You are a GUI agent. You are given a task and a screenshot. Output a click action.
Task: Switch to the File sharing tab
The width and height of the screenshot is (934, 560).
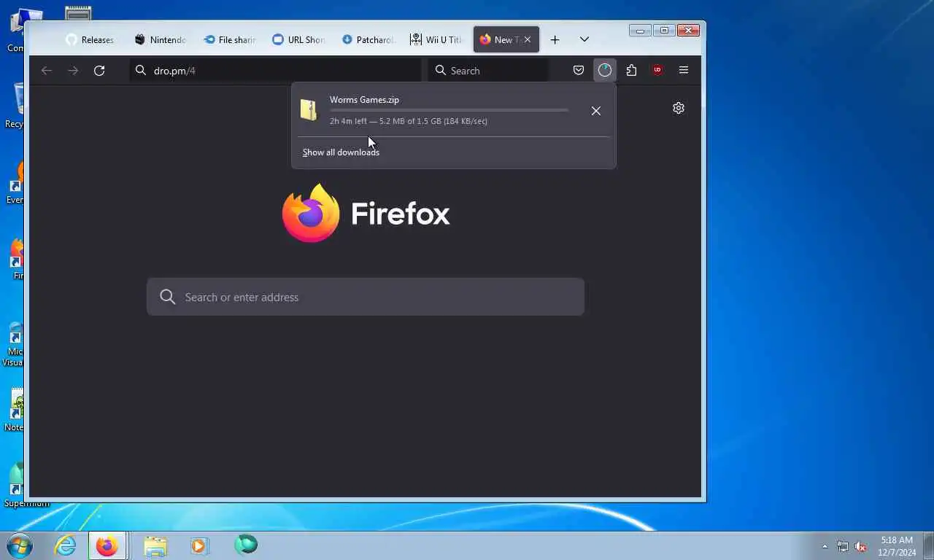(x=229, y=40)
